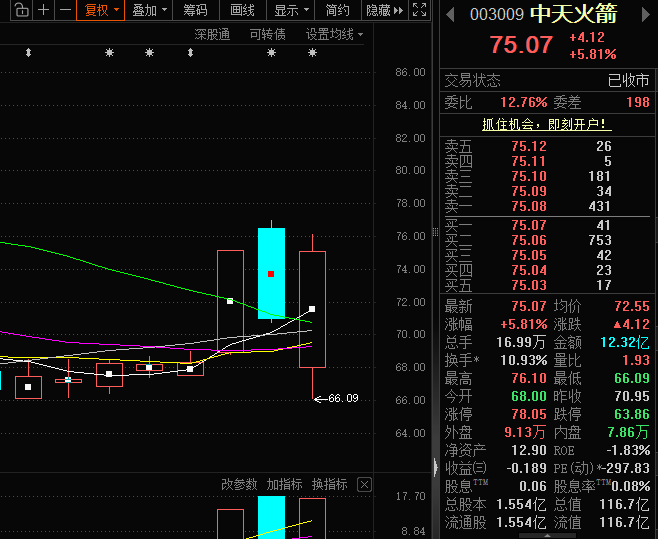Viewport: 658px width, 539px height.
Task: Open the 显示 dropdown
Action: (290, 10)
